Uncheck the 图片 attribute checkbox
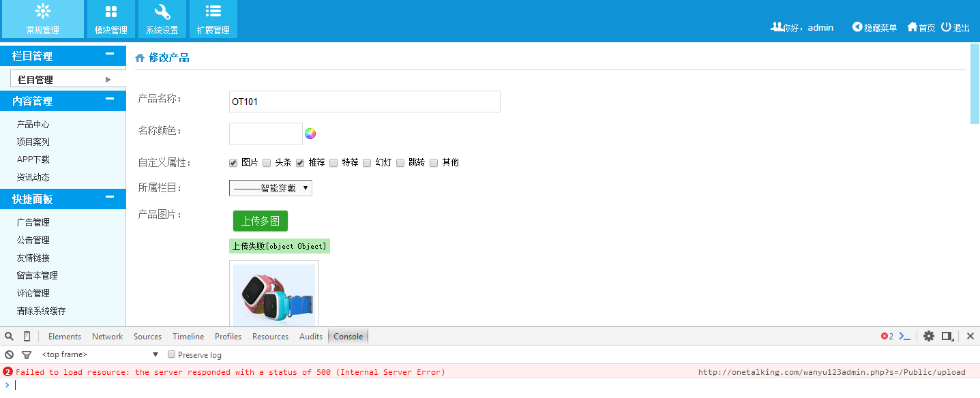 click(233, 163)
